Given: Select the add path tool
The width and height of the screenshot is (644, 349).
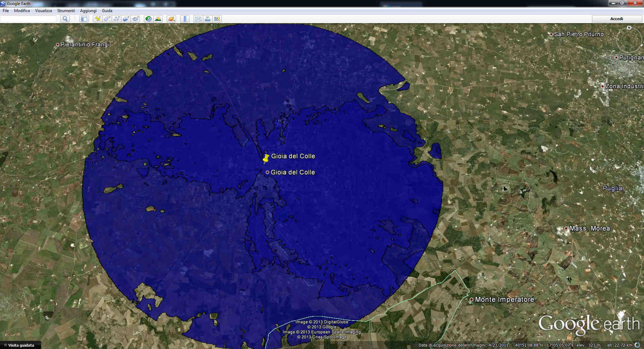Looking at the screenshot, I should coord(116,19).
